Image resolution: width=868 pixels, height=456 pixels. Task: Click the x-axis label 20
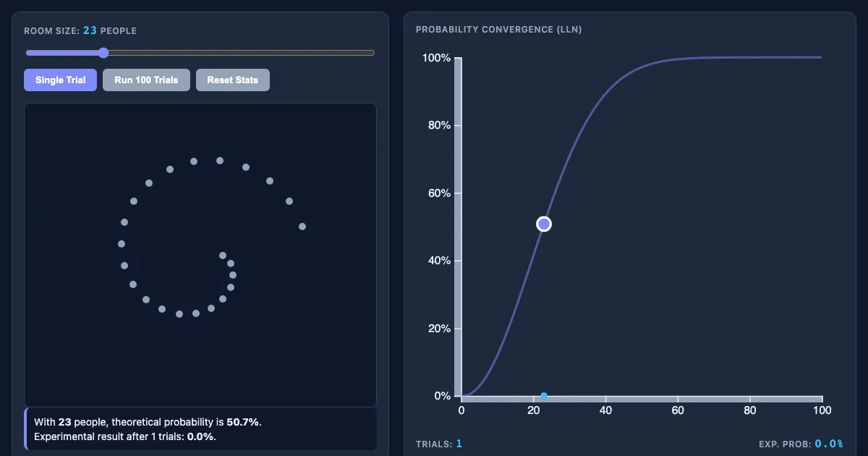(534, 410)
